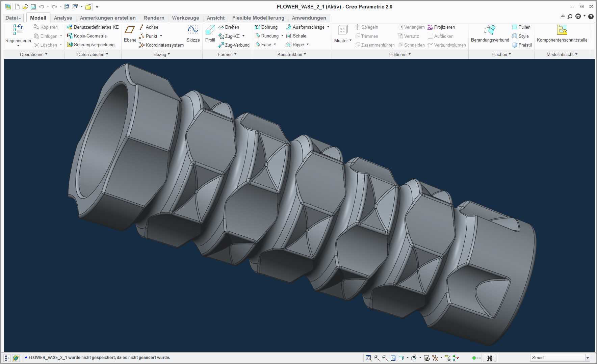Zoom in with the magnifier plus icon
The image size is (597, 364).
(x=377, y=358)
